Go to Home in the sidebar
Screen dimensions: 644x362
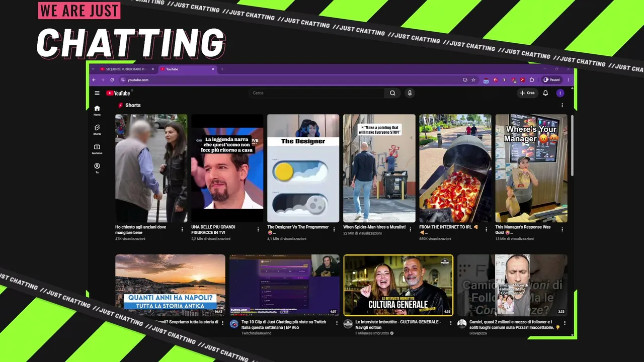click(97, 110)
